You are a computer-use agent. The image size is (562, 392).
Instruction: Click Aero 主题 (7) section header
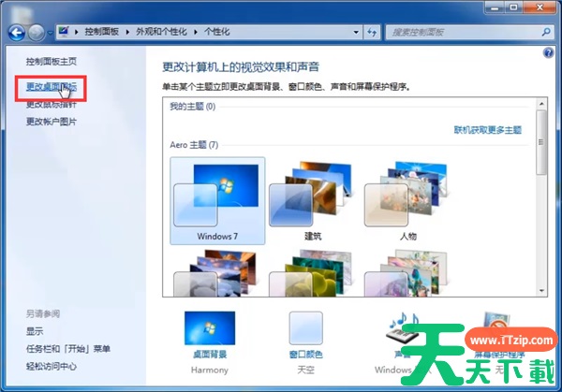coord(194,145)
